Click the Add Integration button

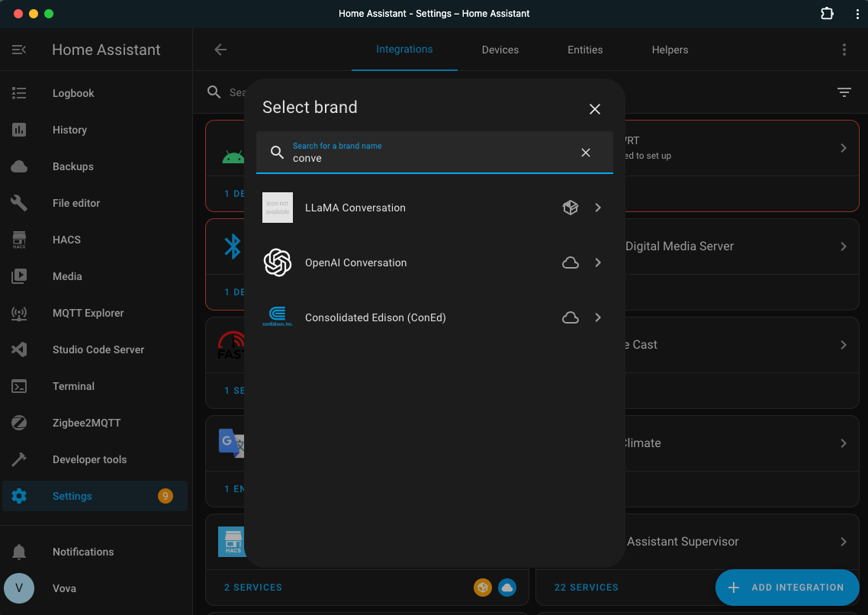(x=787, y=588)
